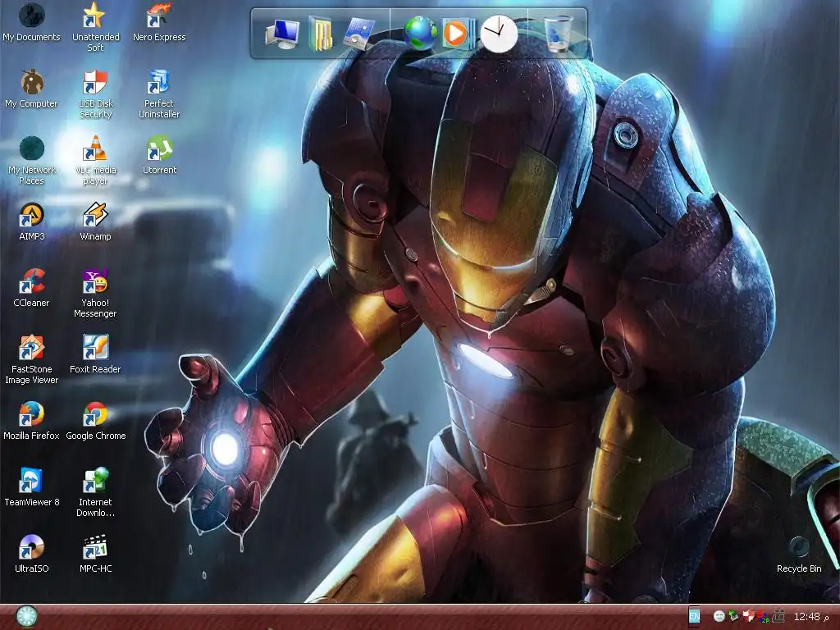Launch the Google Chrome shortcut

pyautogui.click(x=95, y=422)
